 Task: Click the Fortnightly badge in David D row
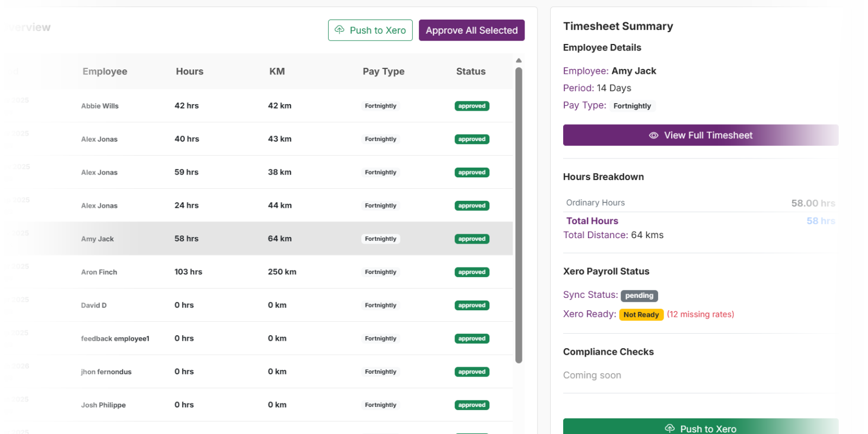coord(380,305)
